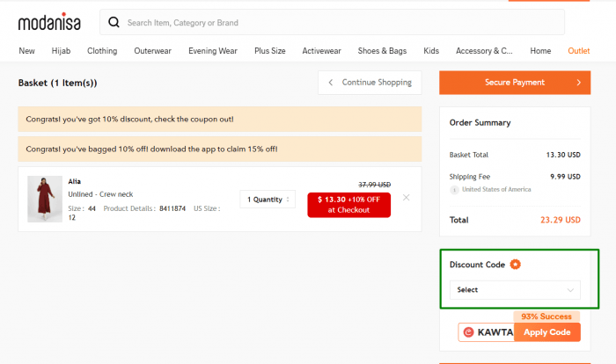Image resolution: width=616 pixels, height=364 pixels.
Task: Click the Total 23.29 USD amount
Action: (x=561, y=220)
